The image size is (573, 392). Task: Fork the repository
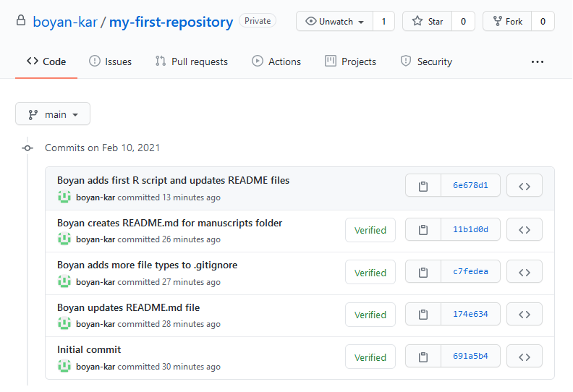tap(507, 22)
